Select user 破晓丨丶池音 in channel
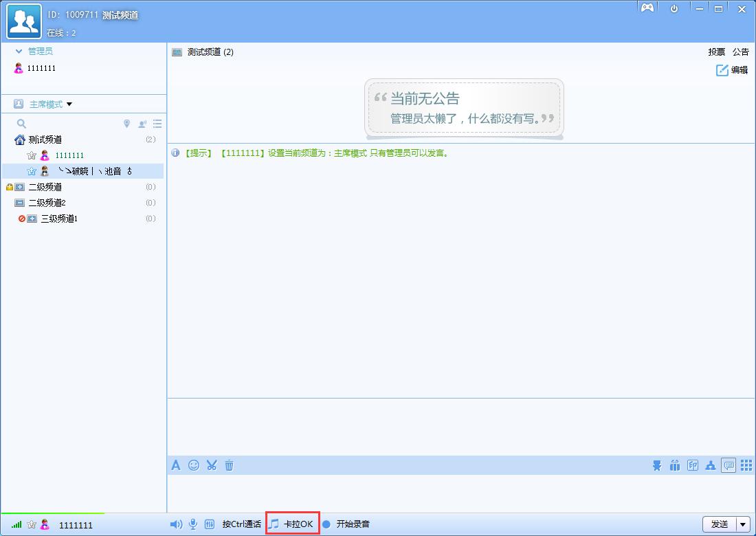 coord(95,170)
